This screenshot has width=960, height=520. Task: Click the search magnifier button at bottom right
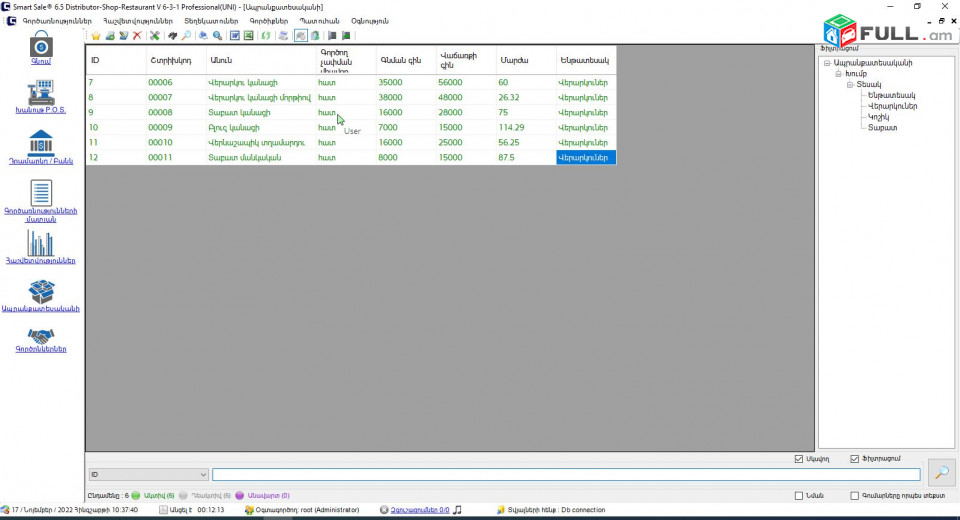click(942, 473)
